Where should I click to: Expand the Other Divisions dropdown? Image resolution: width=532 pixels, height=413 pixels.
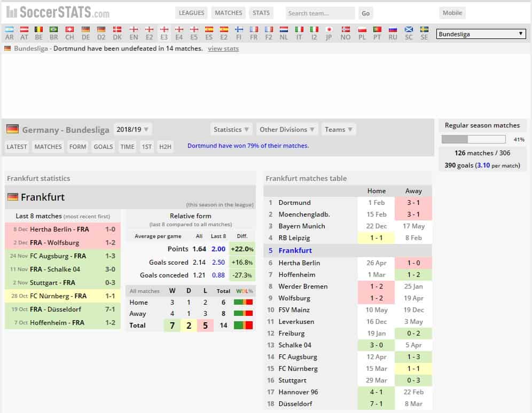click(287, 130)
